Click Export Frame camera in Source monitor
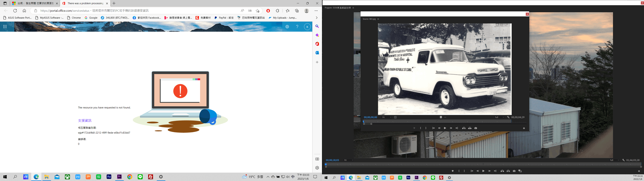Image resolution: width=644 pixels, height=181 pixels. (x=476, y=128)
